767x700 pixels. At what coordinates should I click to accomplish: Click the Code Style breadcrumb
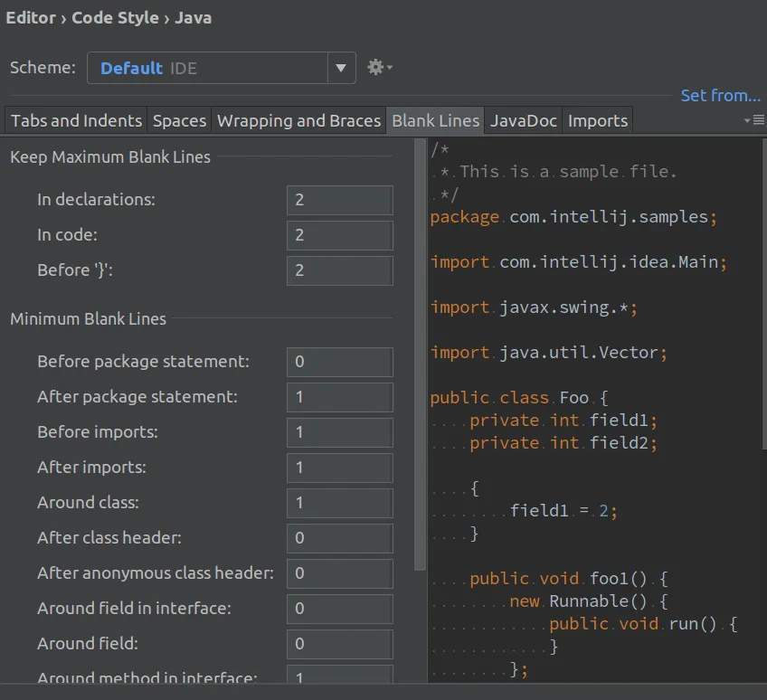click(x=115, y=17)
